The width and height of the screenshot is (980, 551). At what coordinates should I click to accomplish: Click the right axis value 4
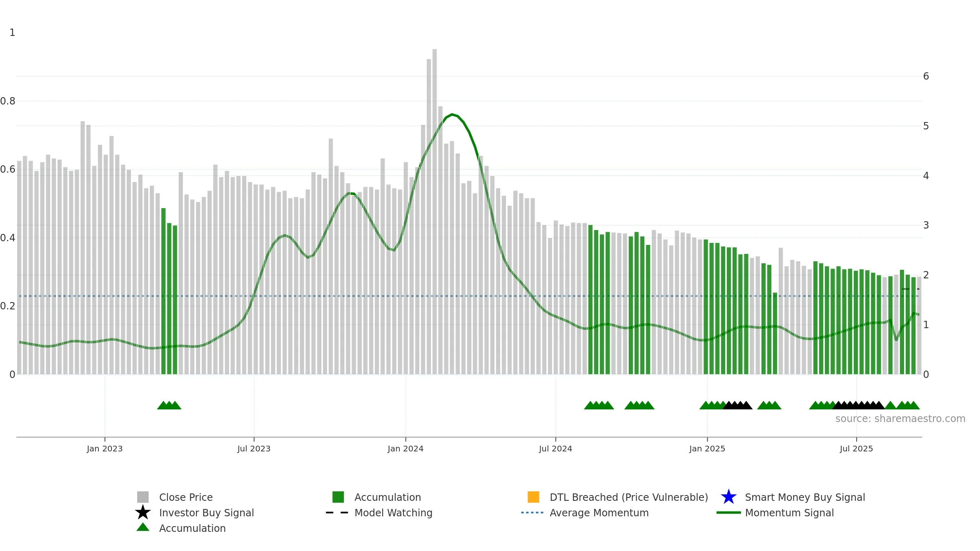[x=926, y=176]
